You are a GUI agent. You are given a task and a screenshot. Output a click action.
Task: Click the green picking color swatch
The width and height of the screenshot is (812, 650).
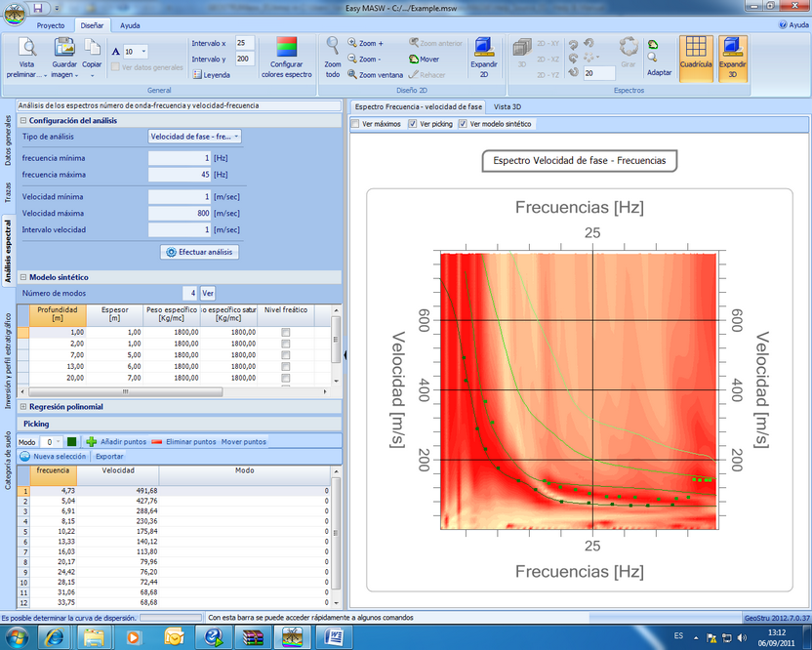[72, 442]
